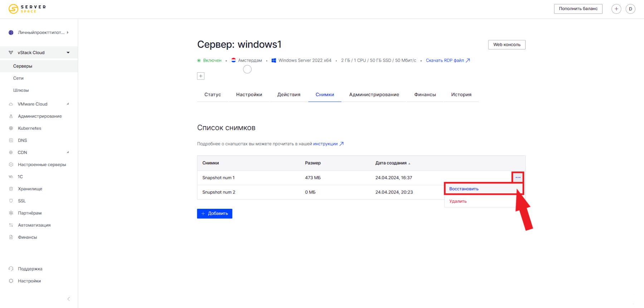
Task: Click the Снимки column header
Action: tap(210, 163)
